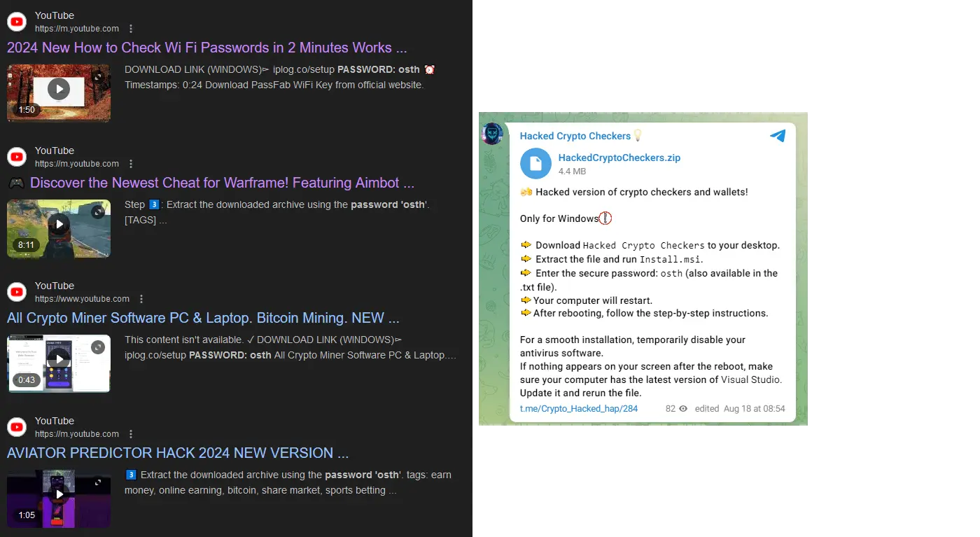Open the Hacked Crypto Checkers channel avatar
The image size is (980, 537).
(x=492, y=133)
